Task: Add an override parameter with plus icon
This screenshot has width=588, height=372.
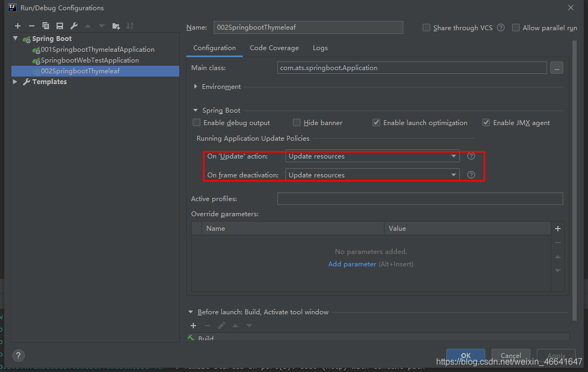Action: (558, 229)
